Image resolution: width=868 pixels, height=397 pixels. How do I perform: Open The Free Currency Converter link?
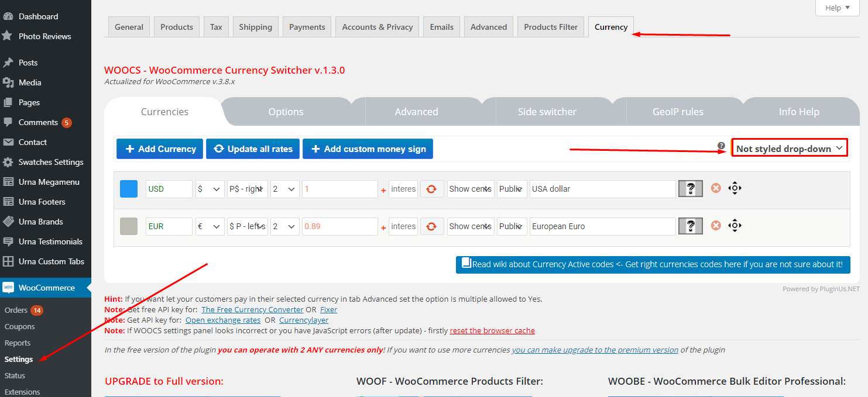click(x=252, y=309)
